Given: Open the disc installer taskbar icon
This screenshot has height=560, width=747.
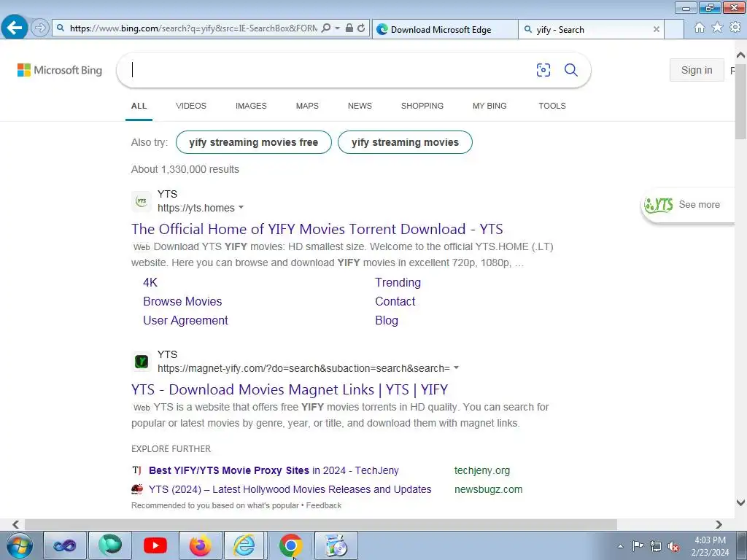Looking at the screenshot, I should click(x=336, y=545).
